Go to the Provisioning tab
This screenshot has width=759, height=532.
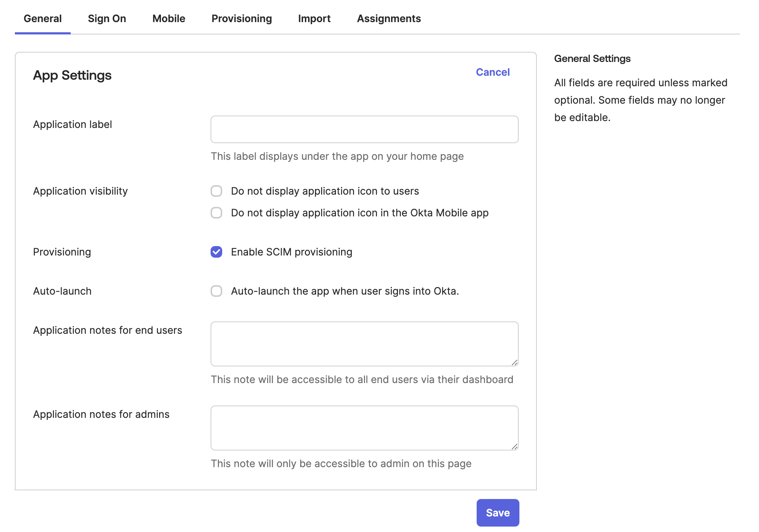click(x=241, y=18)
